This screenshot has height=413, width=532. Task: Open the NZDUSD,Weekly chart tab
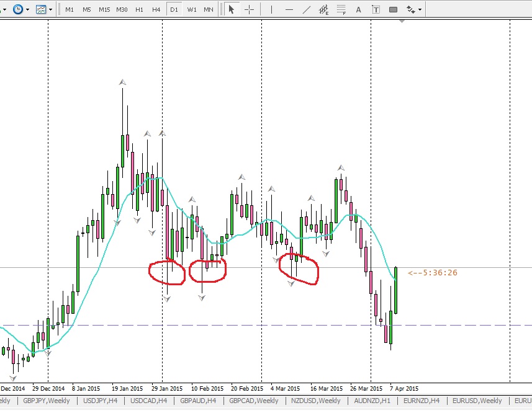tap(316, 401)
